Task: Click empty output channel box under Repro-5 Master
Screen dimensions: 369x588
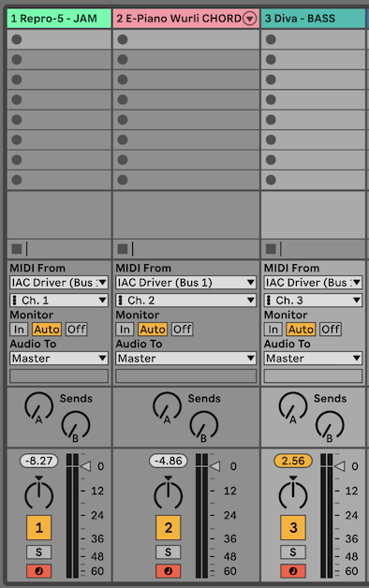Action: point(59,375)
